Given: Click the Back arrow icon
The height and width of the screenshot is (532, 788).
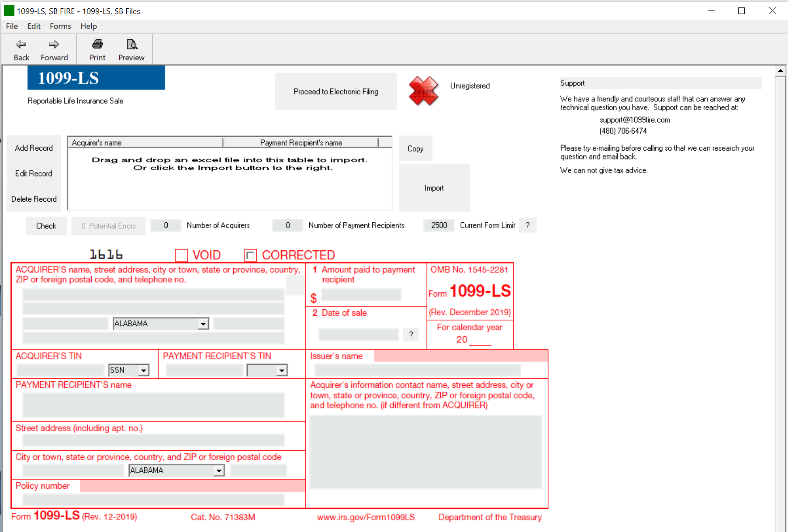Looking at the screenshot, I should 21,45.
